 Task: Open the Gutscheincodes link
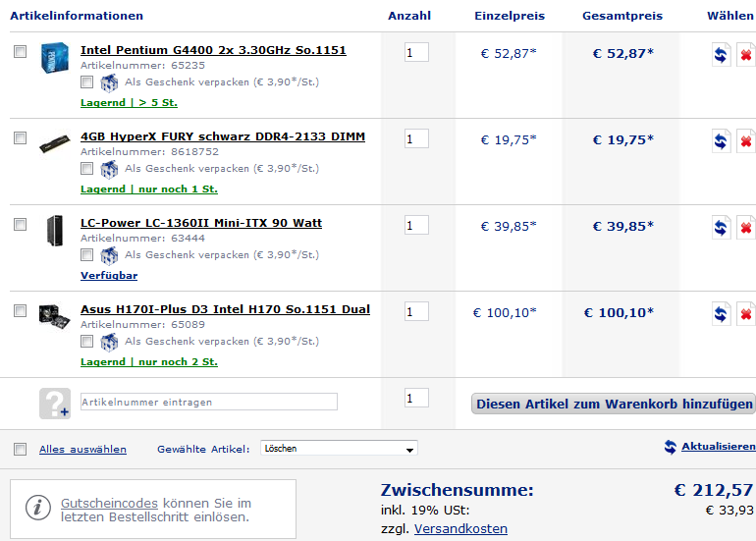tap(109, 503)
